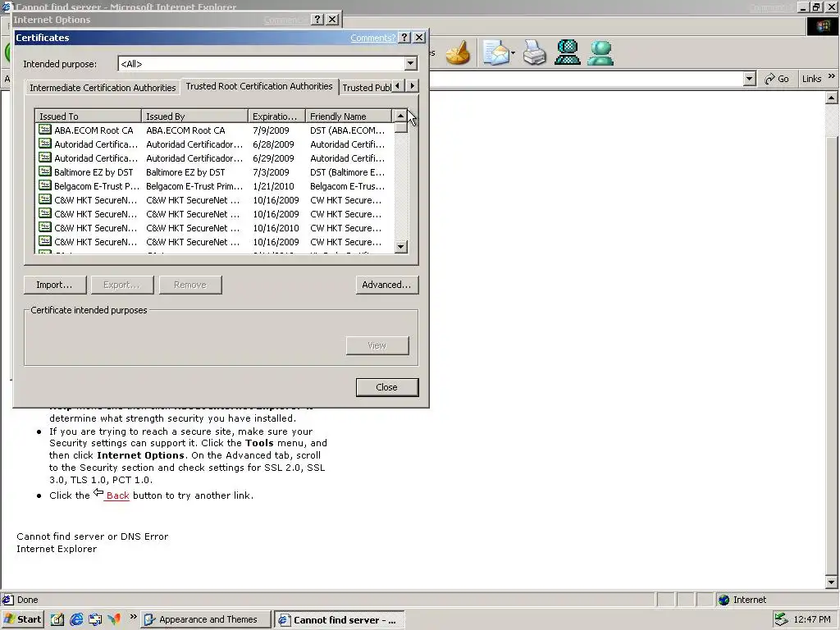Select the expiration date '1/21/2010' cell
Viewport: 840px width, 630px height.
pos(273,186)
